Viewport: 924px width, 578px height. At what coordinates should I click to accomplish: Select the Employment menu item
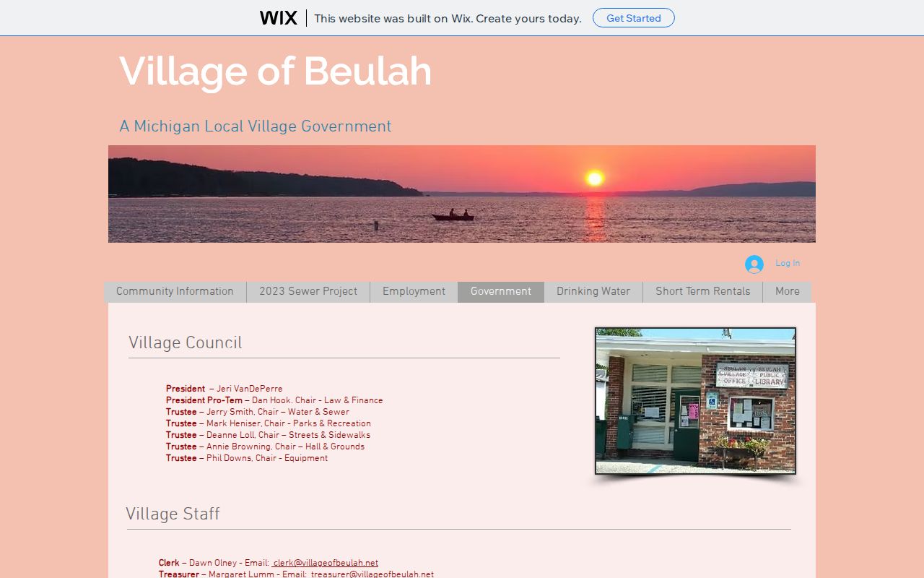pos(414,292)
